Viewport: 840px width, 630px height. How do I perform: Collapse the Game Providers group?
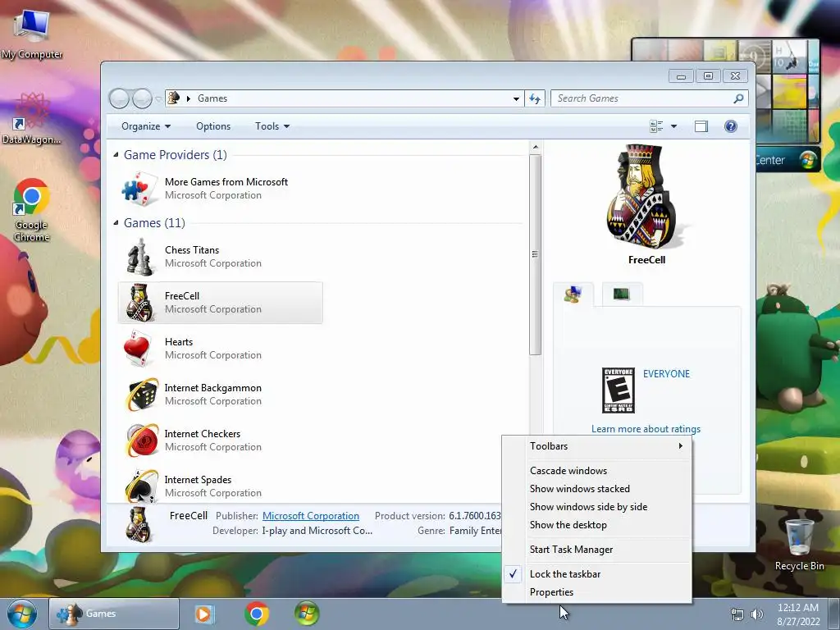[116, 155]
